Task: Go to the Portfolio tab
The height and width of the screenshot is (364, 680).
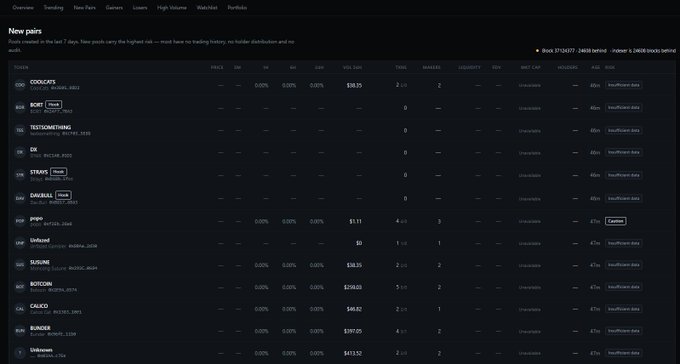Action: pos(237,8)
